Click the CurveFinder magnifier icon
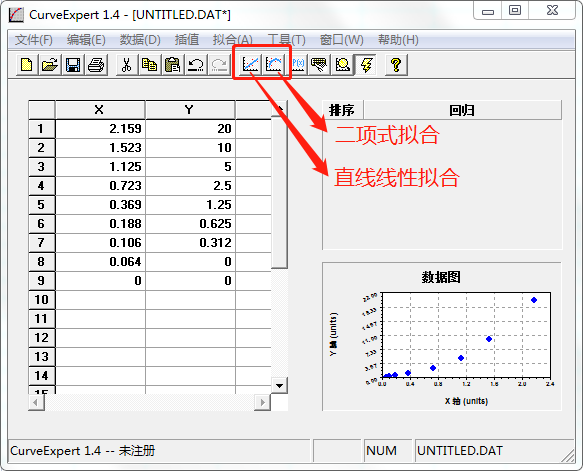This screenshot has width=583, height=471. click(342, 65)
